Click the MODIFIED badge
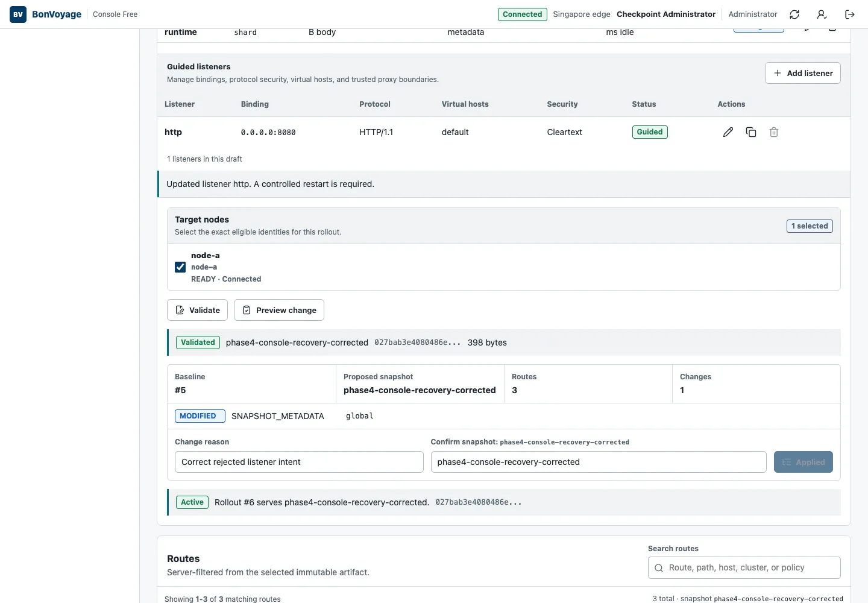The height and width of the screenshot is (603, 868). pyautogui.click(x=200, y=416)
